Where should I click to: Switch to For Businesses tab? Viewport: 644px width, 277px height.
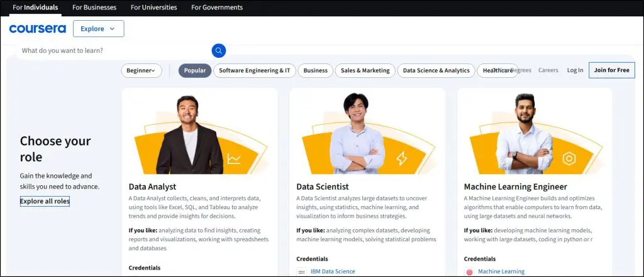coord(94,8)
